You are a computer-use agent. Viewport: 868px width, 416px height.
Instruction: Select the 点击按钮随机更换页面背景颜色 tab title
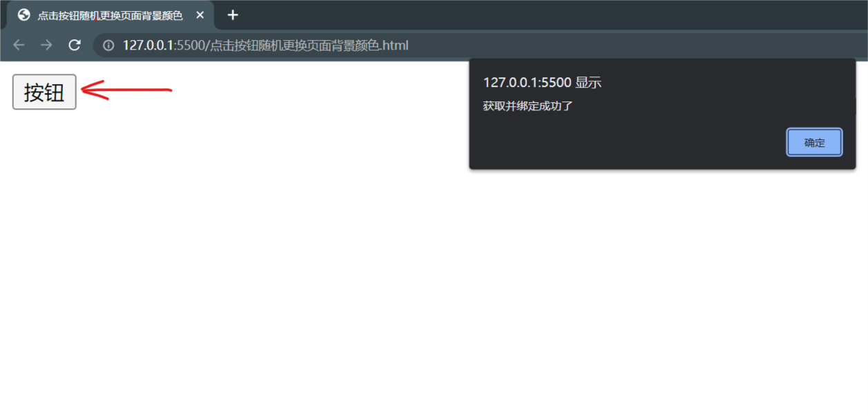110,15
